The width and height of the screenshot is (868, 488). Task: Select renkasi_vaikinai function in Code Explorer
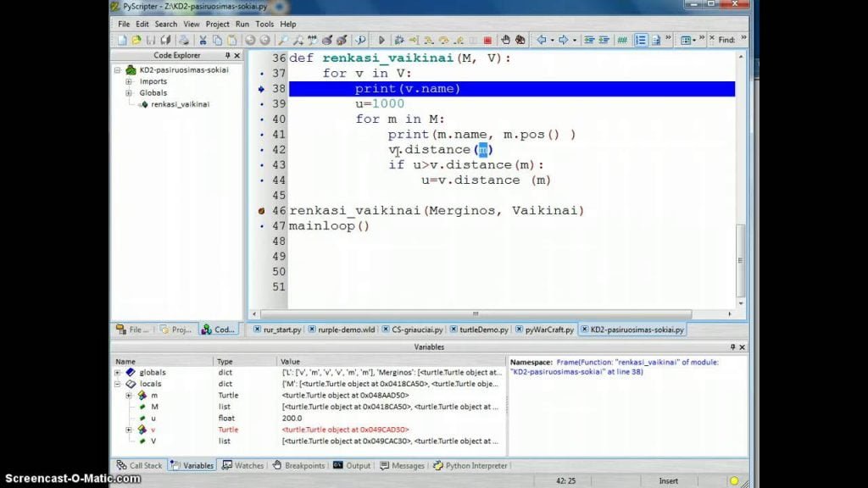(180, 104)
